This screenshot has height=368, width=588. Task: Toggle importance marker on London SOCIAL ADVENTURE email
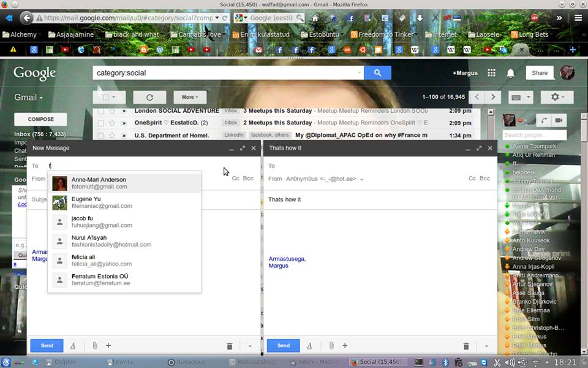(124, 111)
